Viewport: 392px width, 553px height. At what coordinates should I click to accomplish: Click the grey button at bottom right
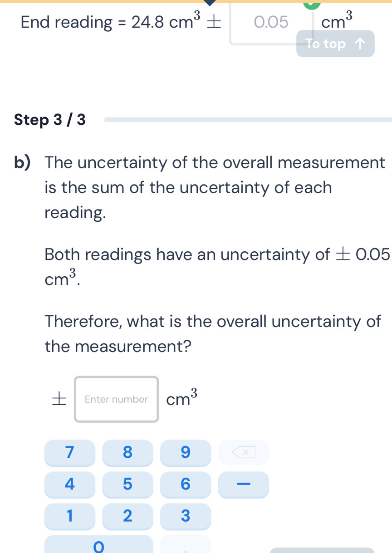tap(322, 550)
